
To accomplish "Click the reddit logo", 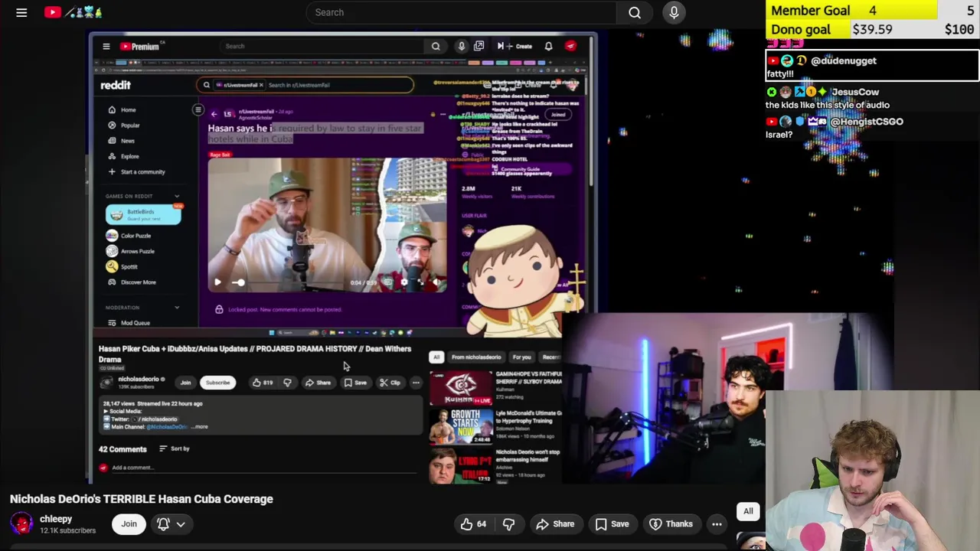I will click(x=116, y=85).
